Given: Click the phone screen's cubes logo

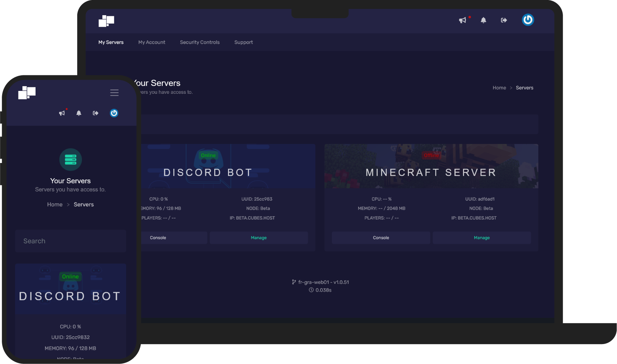Looking at the screenshot, I should click(27, 93).
